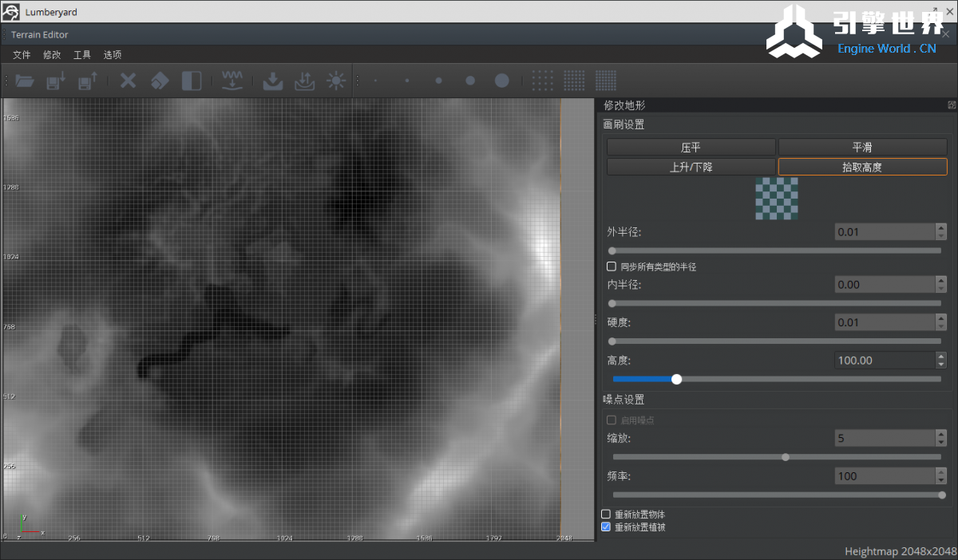958x560 pixels.
Task: Click the sun brightness toolbar icon
Action: (335, 81)
